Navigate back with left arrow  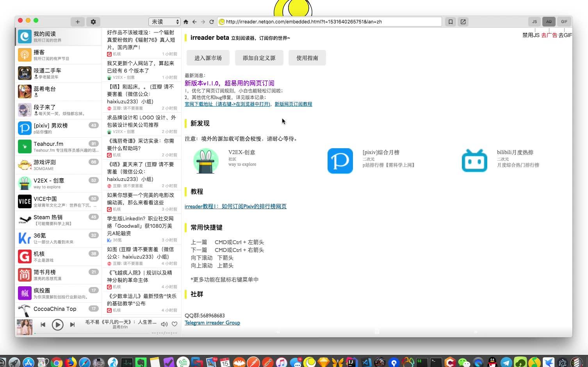point(194,22)
